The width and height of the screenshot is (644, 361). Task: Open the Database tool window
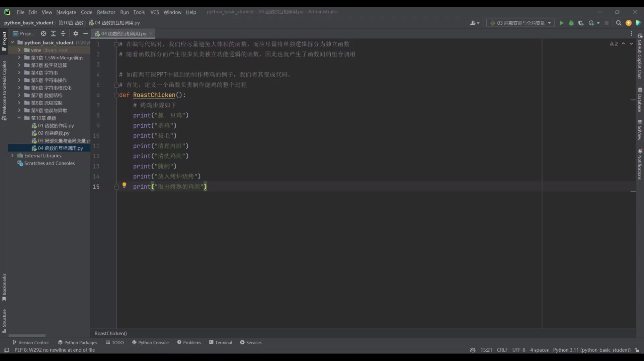[x=640, y=100]
